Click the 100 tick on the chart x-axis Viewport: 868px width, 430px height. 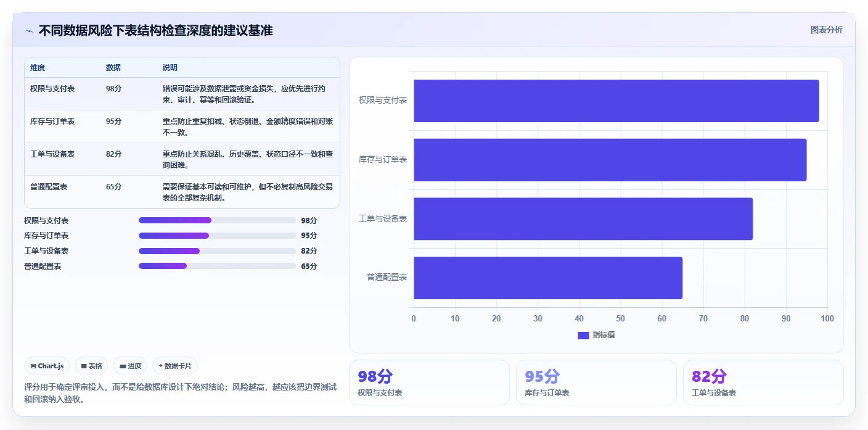(x=827, y=318)
